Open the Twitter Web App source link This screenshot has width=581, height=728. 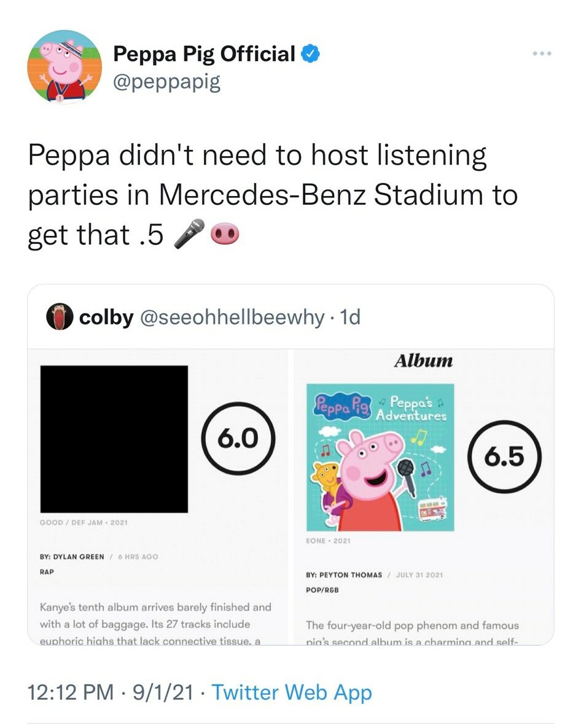click(292, 692)
